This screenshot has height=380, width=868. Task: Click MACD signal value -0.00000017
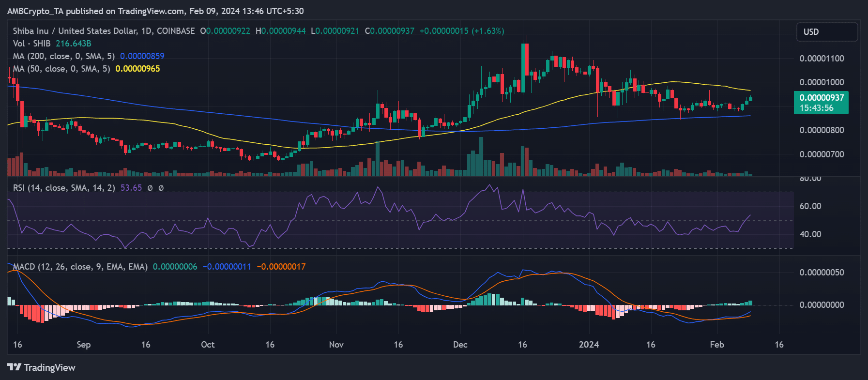click(281, 267)
